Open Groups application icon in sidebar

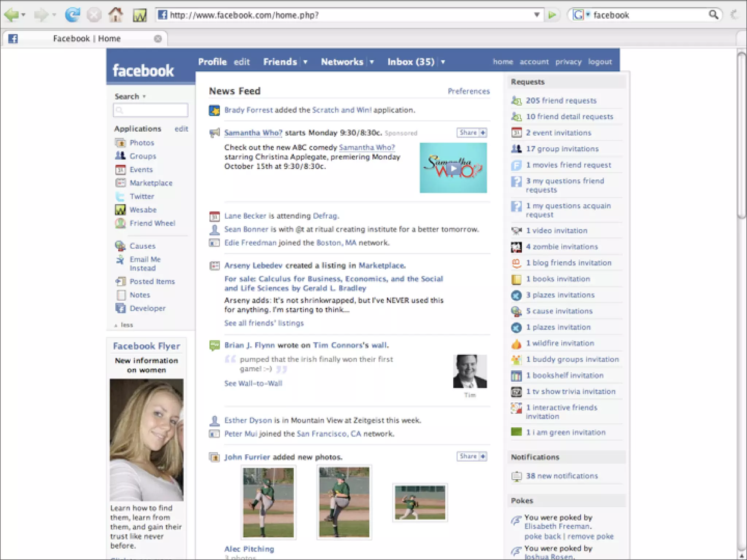pyautogui.click(x=120, y=156)
